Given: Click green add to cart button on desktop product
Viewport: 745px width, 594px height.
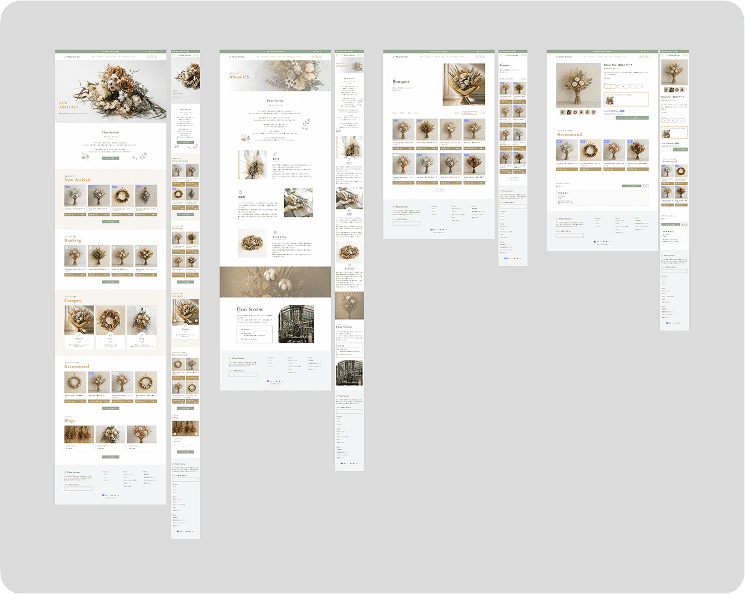Looking at the screenshot, I should pyautogui.click(x=632, y=117).
